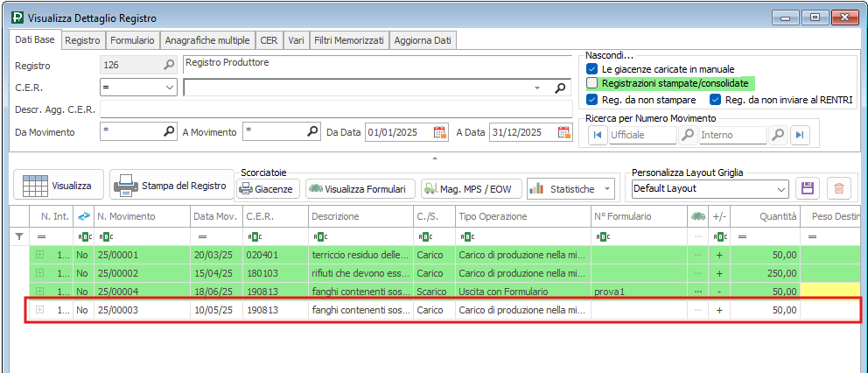Go to first movement arrow button
The height and width of the screenshot is (373, 868).
click(598, 136)
